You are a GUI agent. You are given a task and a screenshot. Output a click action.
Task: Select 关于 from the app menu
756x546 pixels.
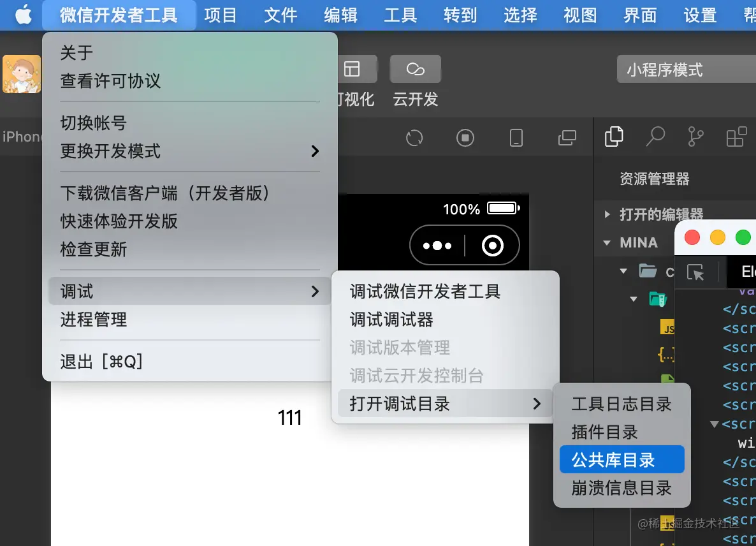tap(190, 52)
